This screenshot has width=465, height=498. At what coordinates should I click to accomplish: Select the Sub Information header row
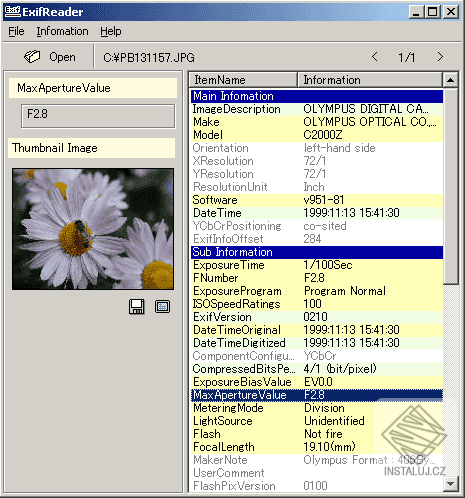pyautogui.click(x=317, y=252)
